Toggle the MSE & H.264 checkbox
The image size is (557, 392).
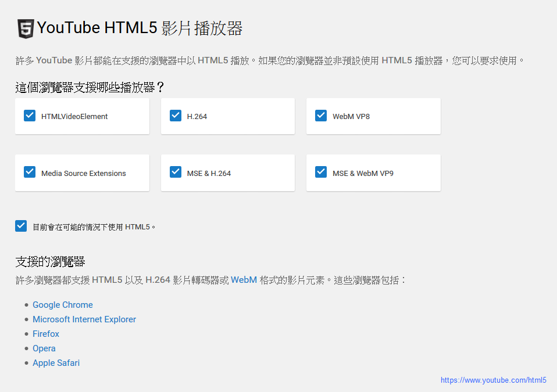tap(176, 172)
